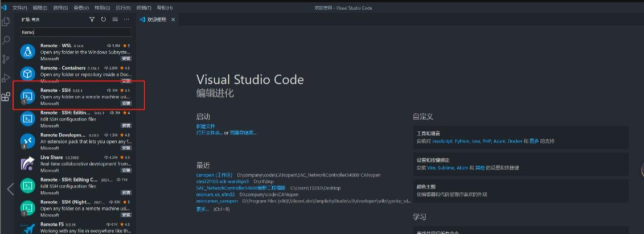Open the 文件(F) menu
Viewport: 644px width, 234px height.
[20, 8]
